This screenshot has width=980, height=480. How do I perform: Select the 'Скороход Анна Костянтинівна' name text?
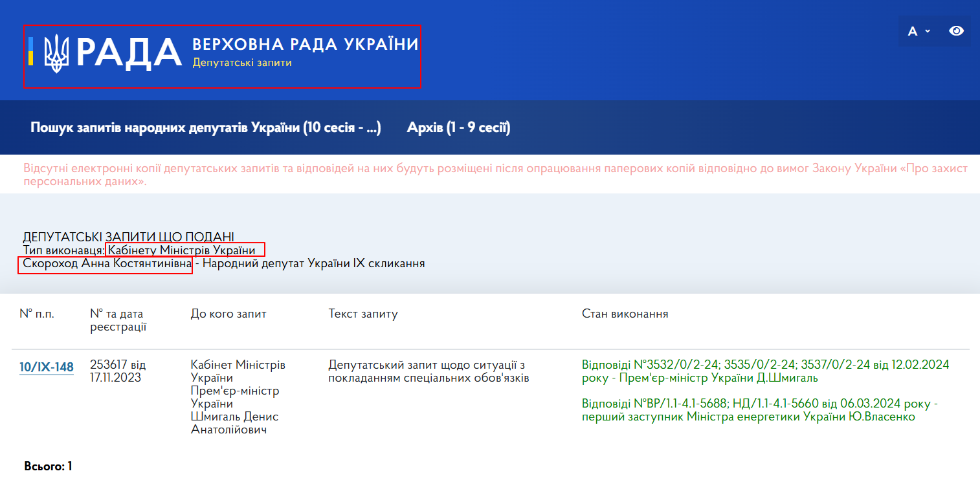click(107, 264)
